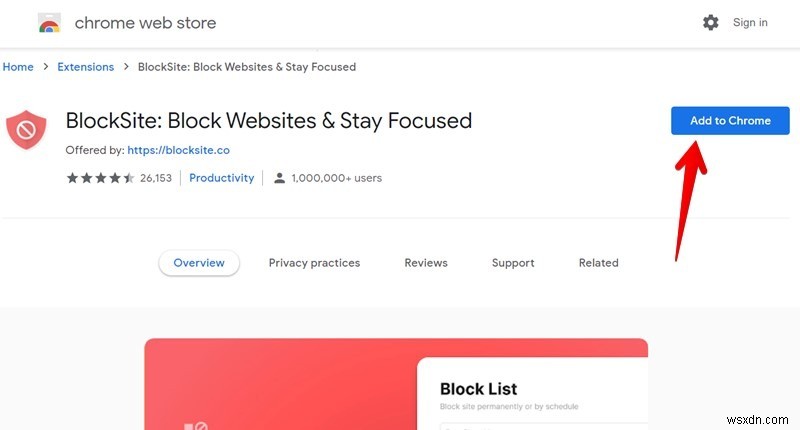The height and width of the screenshot is (430, 800).
Task: Select the Overview tab
Action: (x=199, y=263)
